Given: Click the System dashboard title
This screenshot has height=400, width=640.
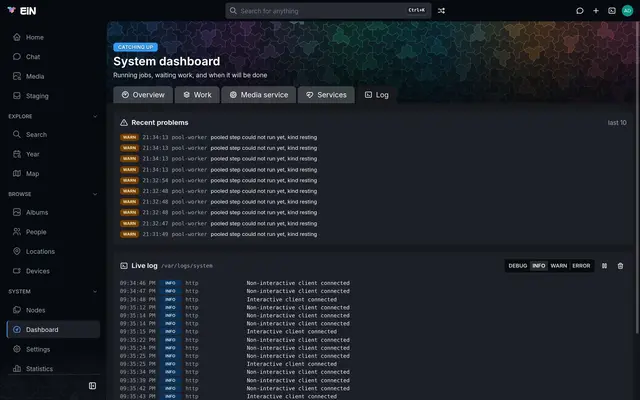Looking at the screenshot, I should pyautogui.click(x=167, y=61).
